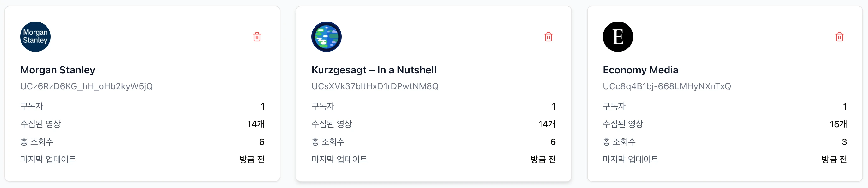868x188 pixels.
Task: Click the Economy Media E logo avatar
Action: point(618,37)
